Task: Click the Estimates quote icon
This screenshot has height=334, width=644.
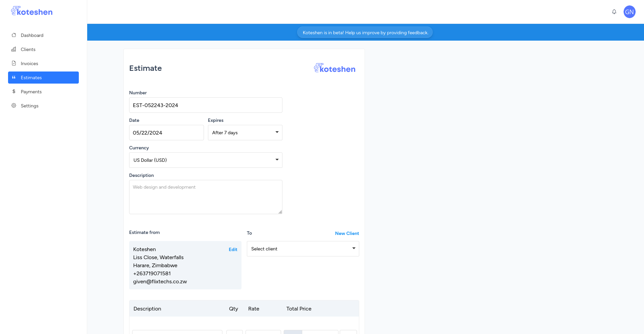Action: (14, 77)
